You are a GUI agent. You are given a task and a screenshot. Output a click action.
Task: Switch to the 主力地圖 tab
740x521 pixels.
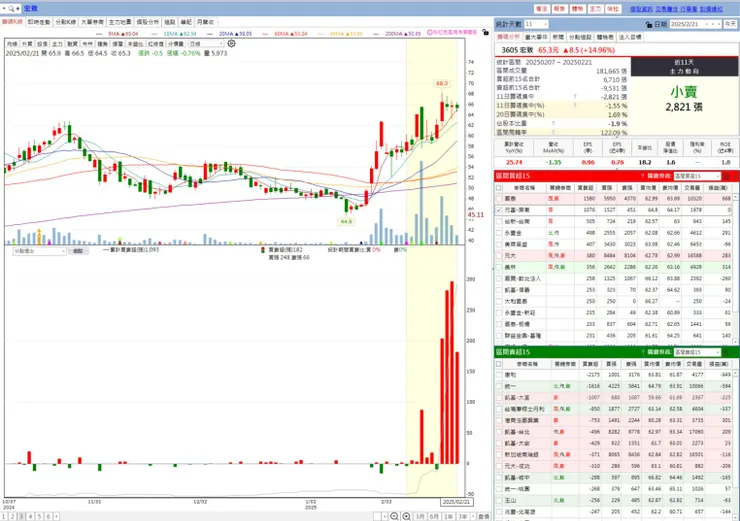120,22
